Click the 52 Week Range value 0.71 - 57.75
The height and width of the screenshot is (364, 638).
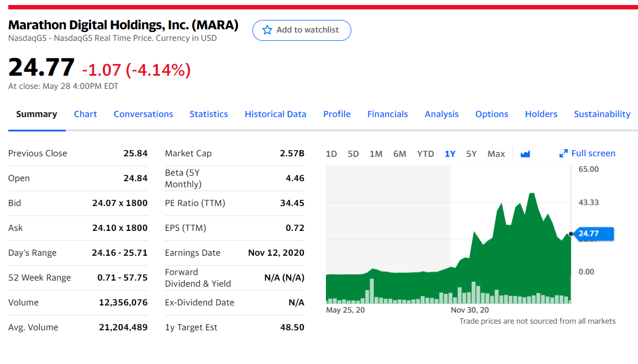click(x=122, y=277)
